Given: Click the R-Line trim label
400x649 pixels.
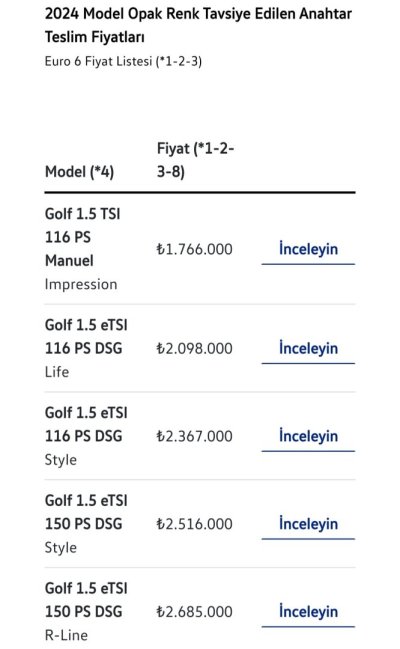Looking at the screenshot, I should [x=66, y=635].
